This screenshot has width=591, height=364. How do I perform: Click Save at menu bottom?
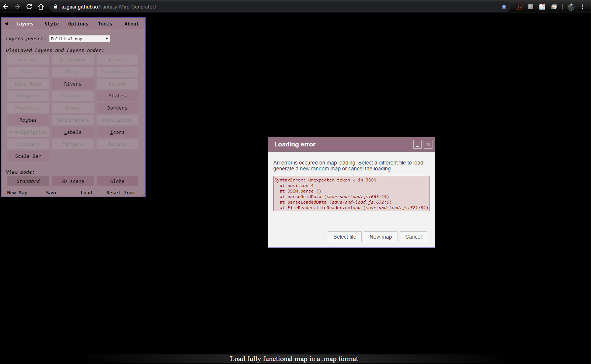point(52,193)
